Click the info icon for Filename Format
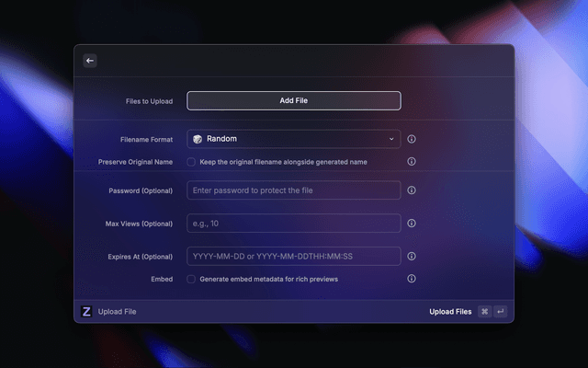Screen dimensions: 588x368 click(412, 139)
